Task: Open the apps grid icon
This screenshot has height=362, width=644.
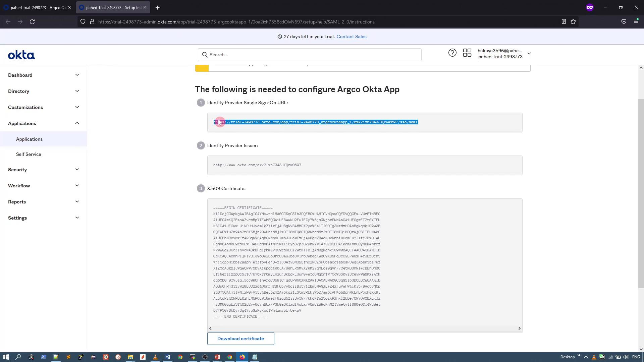Action: pyautogui.click(x=467, y=53)
